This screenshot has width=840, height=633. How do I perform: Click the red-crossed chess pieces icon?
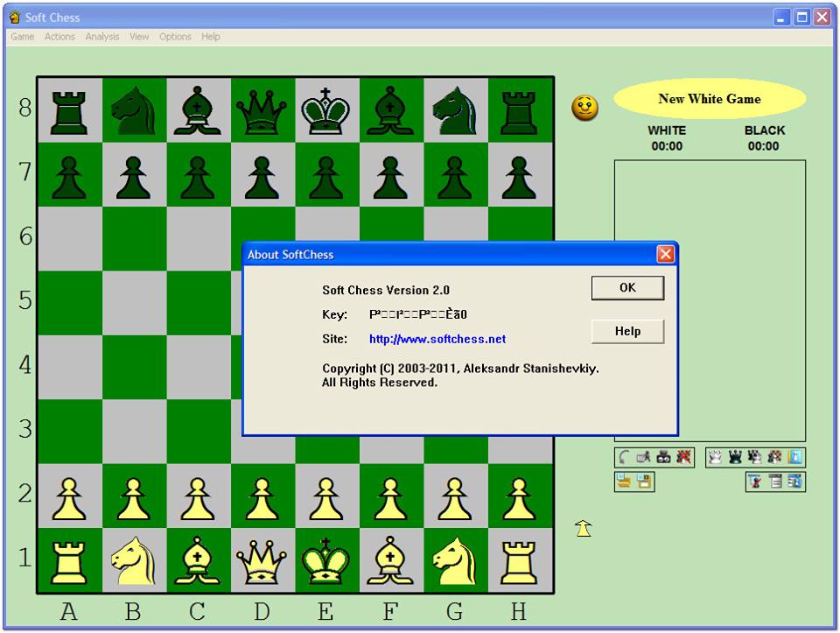(683, 457)
